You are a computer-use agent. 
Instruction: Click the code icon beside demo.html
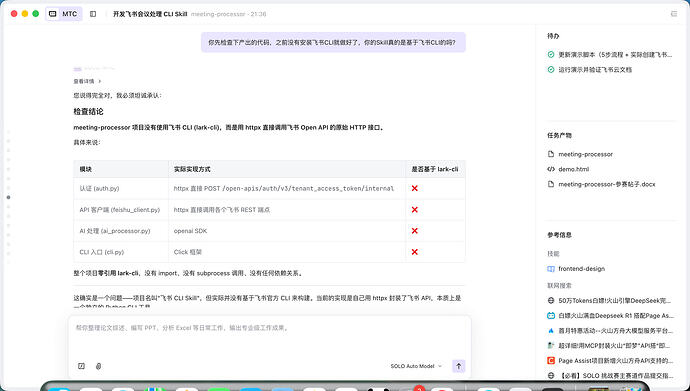coord(551,169)
